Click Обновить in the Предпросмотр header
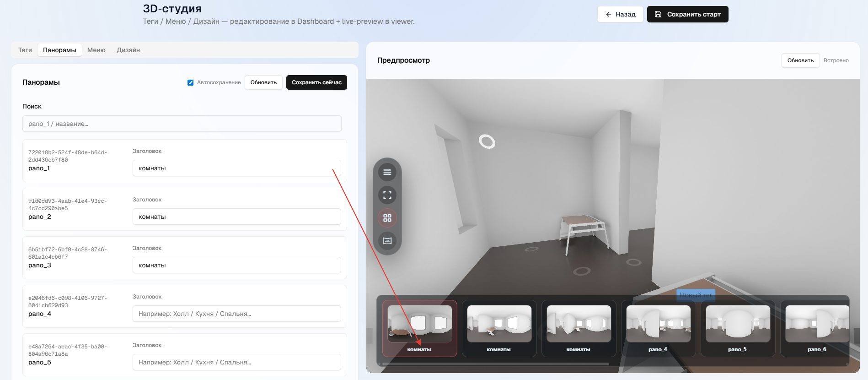 point(800,60)
